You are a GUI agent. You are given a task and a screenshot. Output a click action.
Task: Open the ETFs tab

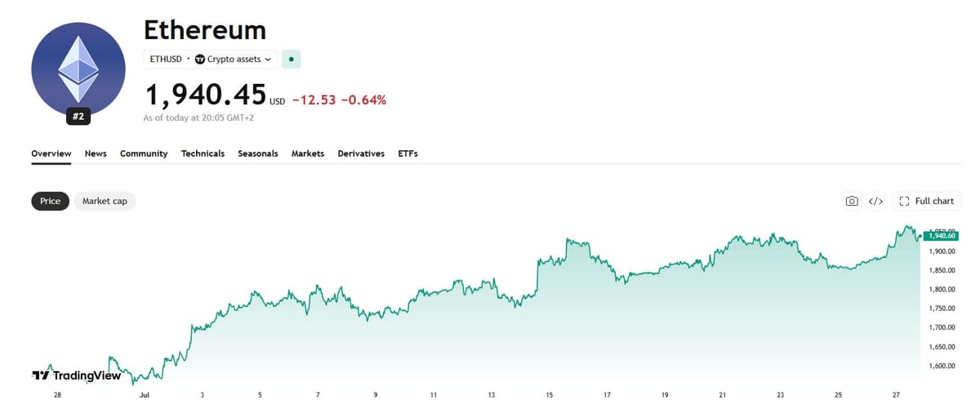coord(408,153)
